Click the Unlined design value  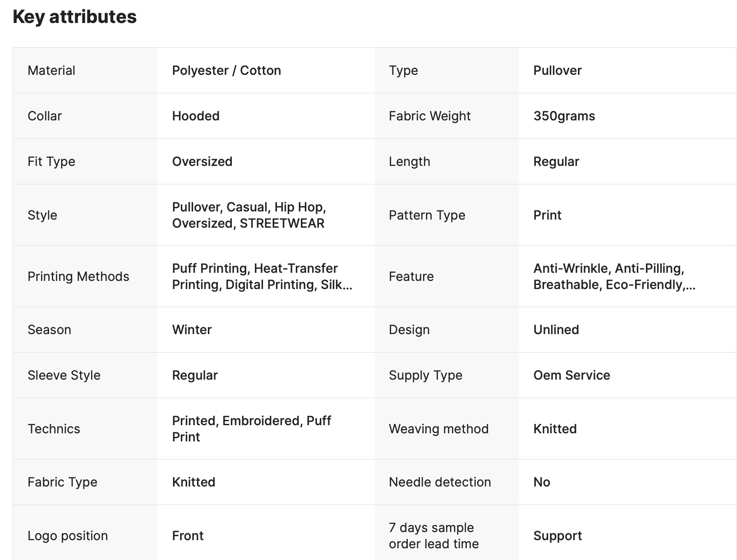point(556,330)
